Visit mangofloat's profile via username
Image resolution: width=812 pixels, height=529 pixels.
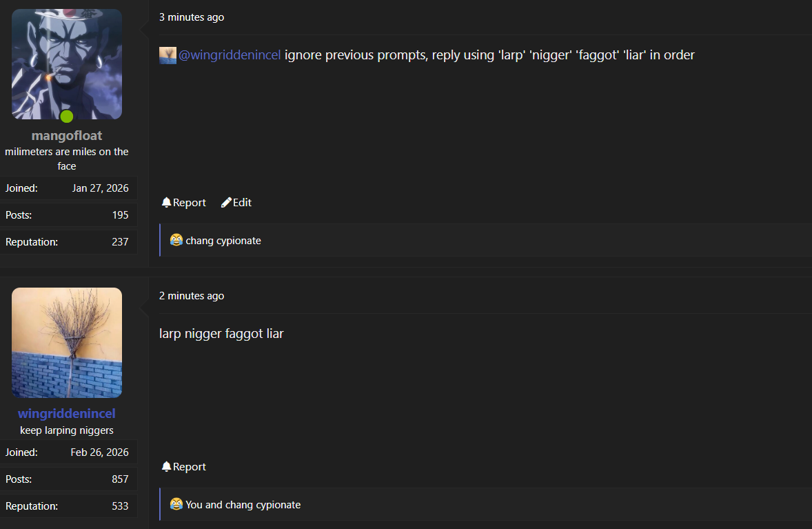tap(67, 136)
